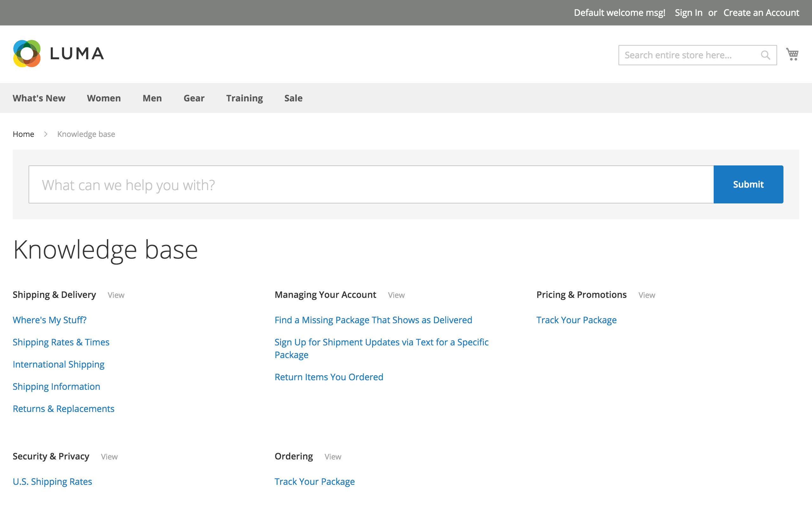Viewport: 812px width, 507px height.
Task: Click the Return Items You Ordered link
Action: (329, 377)
